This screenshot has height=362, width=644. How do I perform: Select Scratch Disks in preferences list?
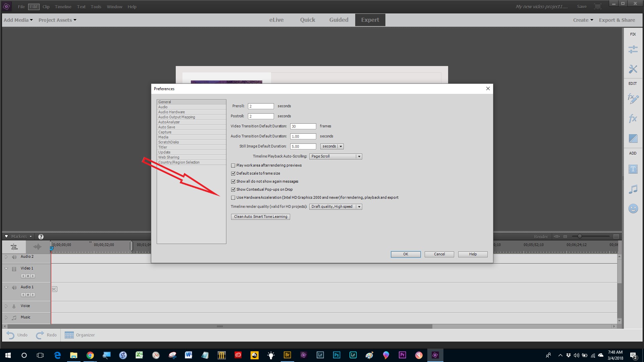point(191,142)
